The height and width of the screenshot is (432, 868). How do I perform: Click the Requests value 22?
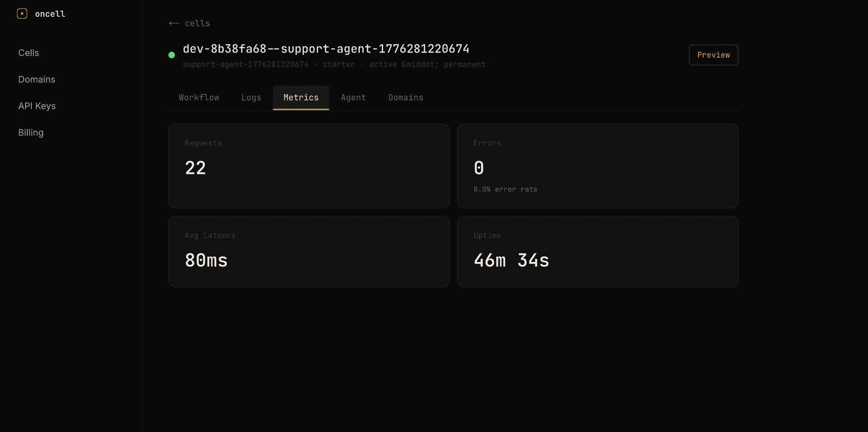coord(195,168)
